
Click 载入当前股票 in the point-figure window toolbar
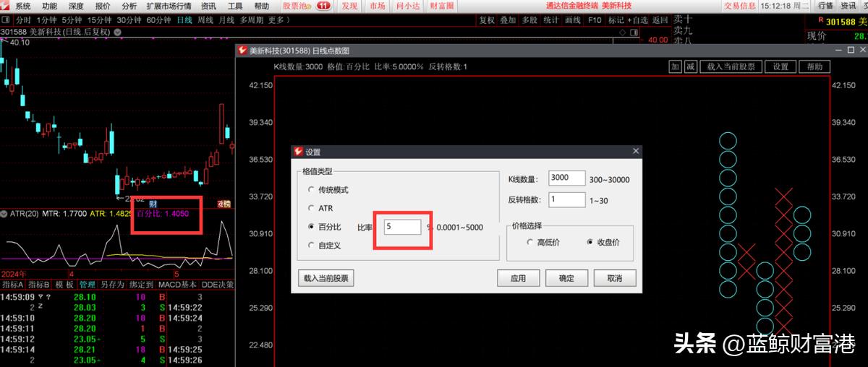[731, 66]
